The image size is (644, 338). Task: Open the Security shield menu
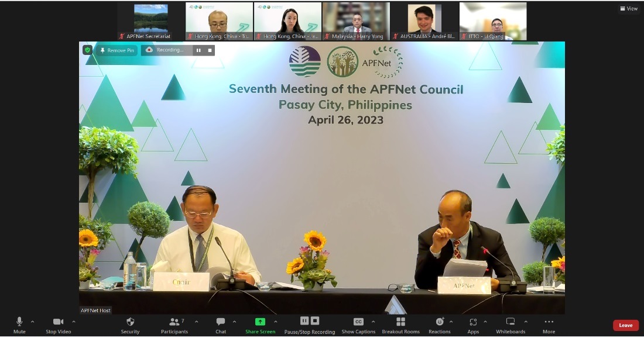(130, 325)
